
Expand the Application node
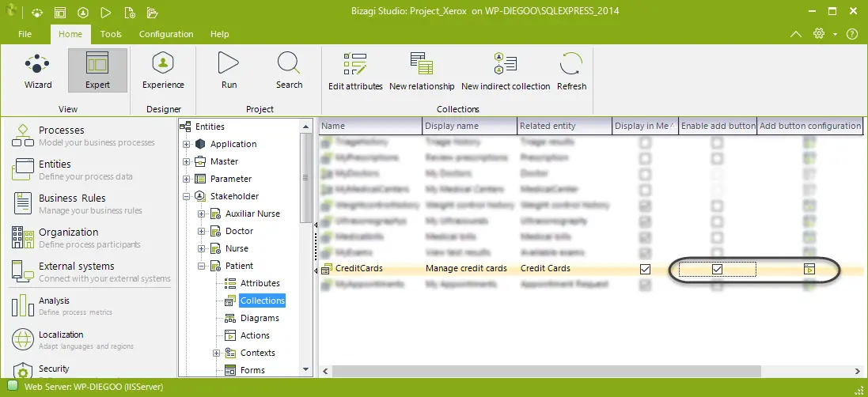click(x=187, y=144)
